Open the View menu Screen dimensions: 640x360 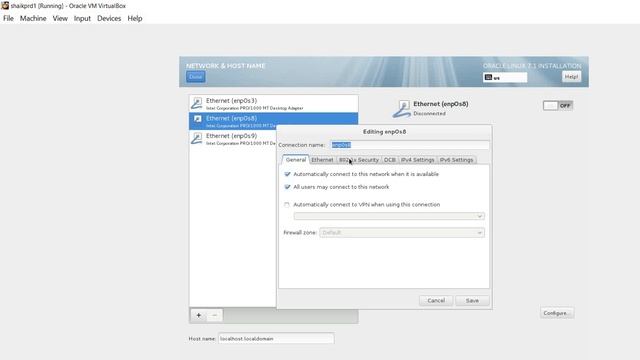pyautogui.click(x=60, y=18)
